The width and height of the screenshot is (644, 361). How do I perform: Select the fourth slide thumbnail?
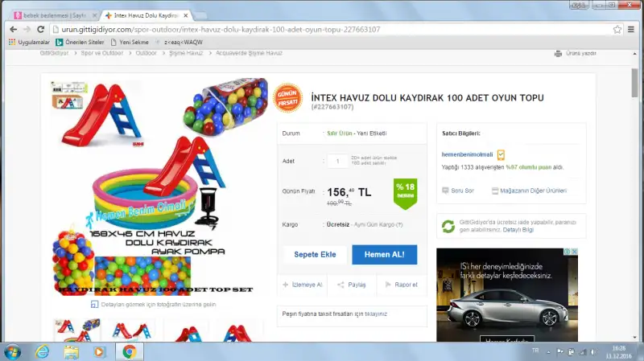(x=240, y=331)
